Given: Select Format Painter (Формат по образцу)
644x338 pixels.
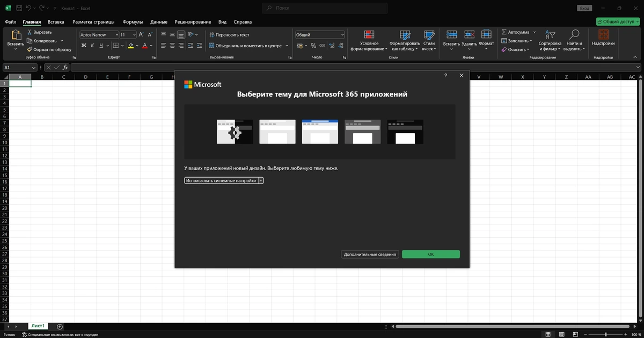Looking at the screenshot, I should pyautogui.click(x=49, y=49).
